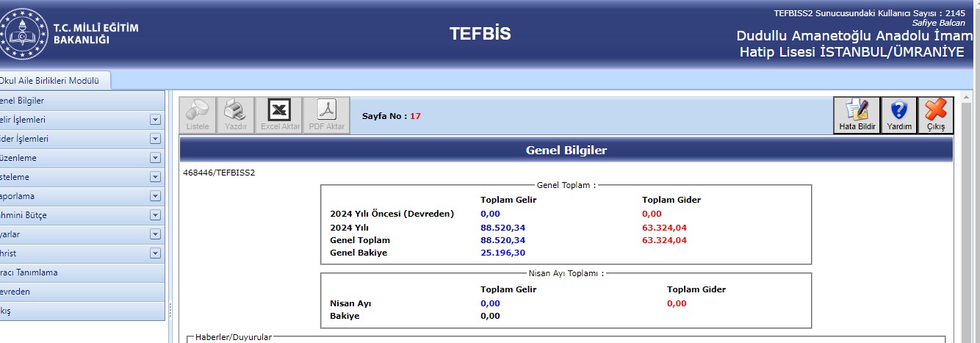This screenshot has width=980, height=343.
Task: Open the Tanımlama sidebar item
Action: 82,272
